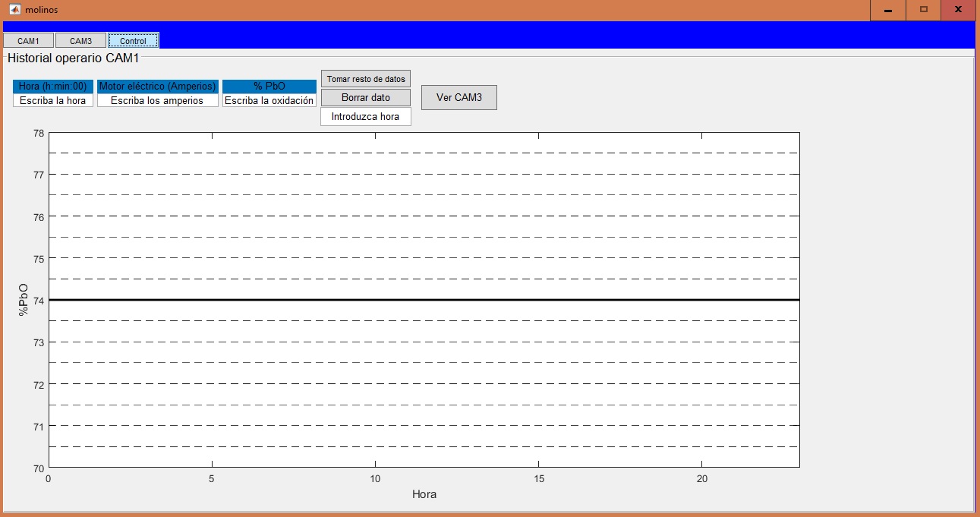Close the molinos window
Screen dimensions: 980x517
959,10
